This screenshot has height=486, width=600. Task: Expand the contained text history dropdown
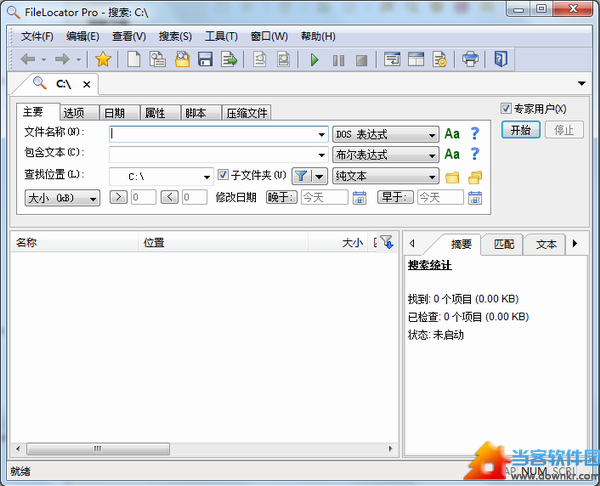click(x=322, y=155)
